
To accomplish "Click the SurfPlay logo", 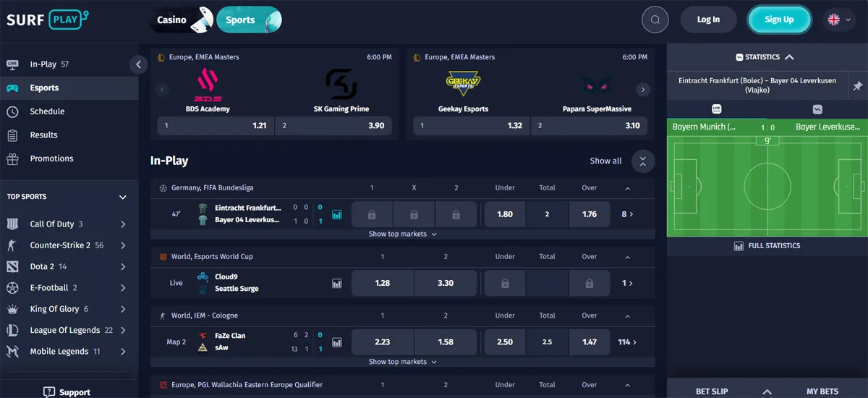I will click(x=48, y=20).
